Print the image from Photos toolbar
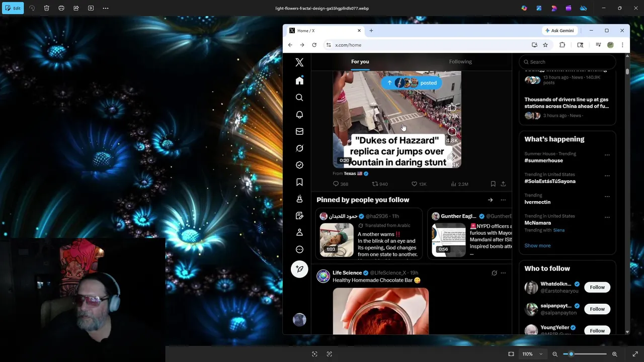The height and width of the screenshot is (362, 644). [x=61, y=8]
